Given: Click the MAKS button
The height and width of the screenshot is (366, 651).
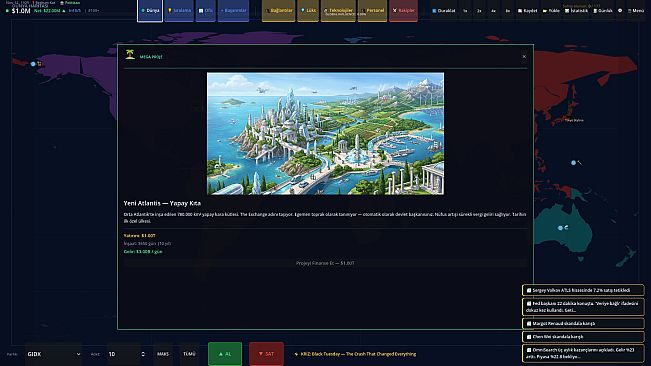Looking at the screenshot, I should pyautogui.click(x=163, y=354).
